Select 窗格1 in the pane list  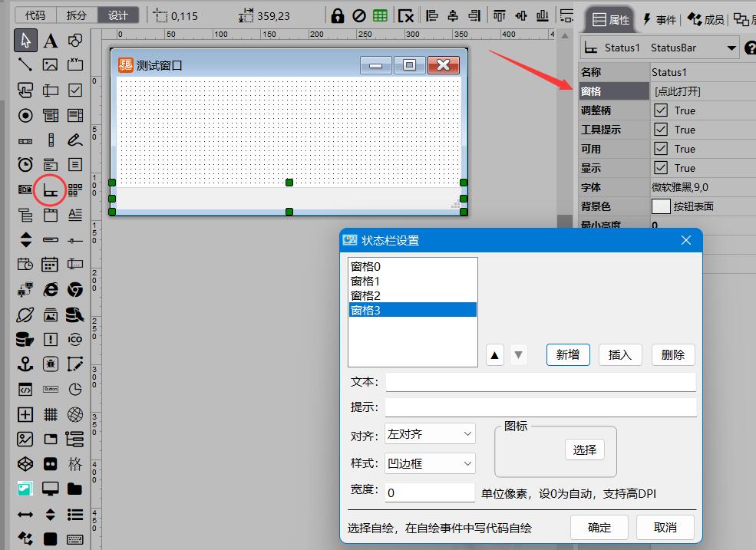click(x=366, y=281)
